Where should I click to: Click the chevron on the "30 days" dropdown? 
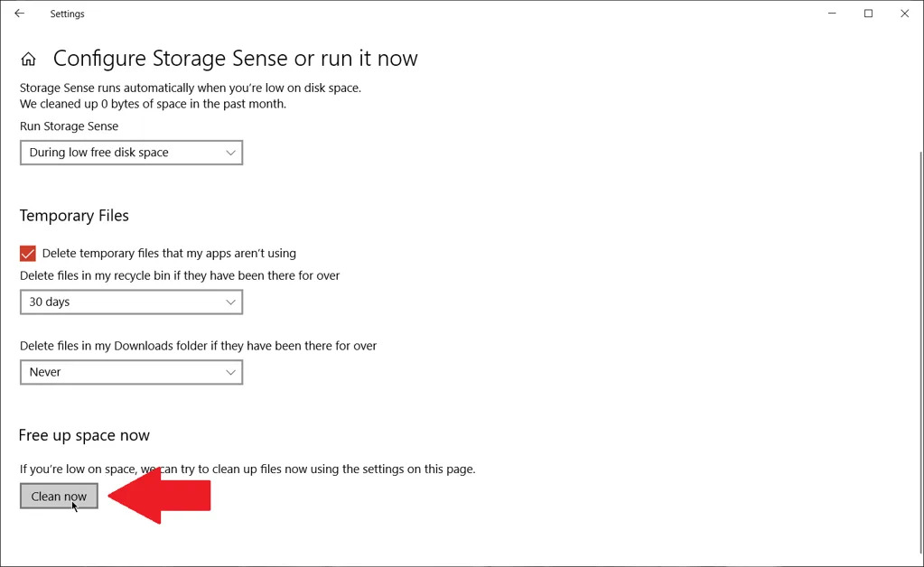click(x=231, y=302)
